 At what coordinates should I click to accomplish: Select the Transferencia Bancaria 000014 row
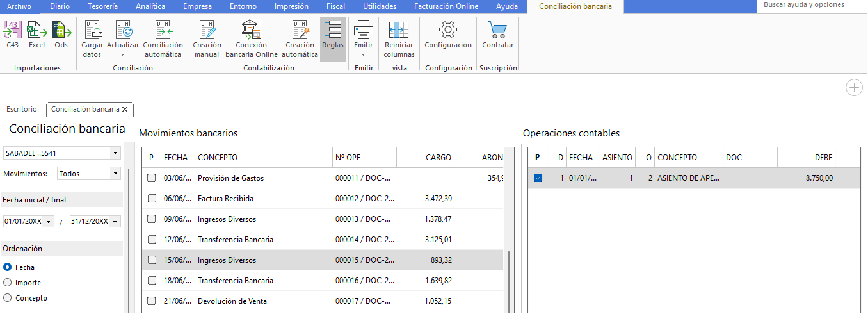(x=323, y=240)
